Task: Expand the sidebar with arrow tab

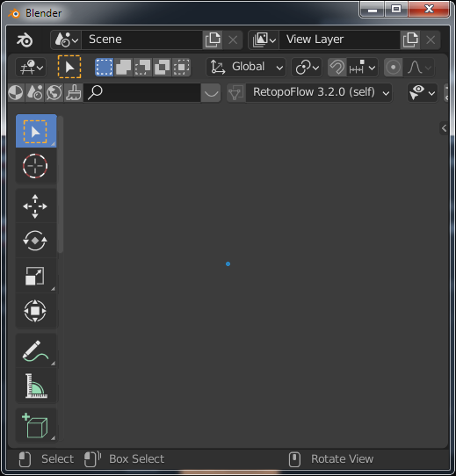Action: [444, 128]
